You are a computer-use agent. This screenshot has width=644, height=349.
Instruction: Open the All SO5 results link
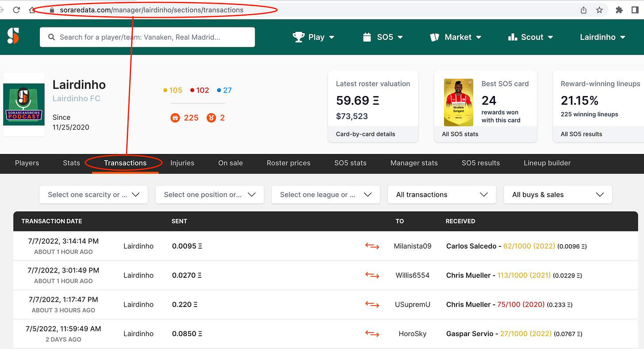point(581,134)
